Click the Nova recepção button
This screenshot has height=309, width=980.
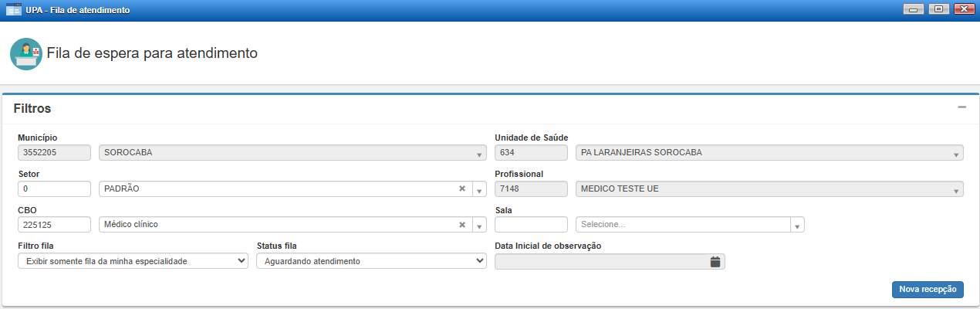click(x=927, y=290)
